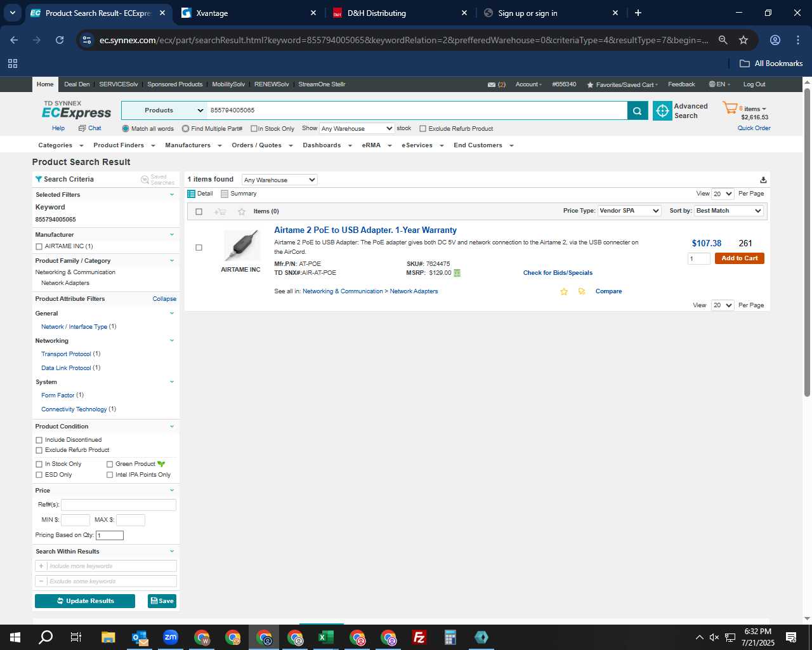Viewport: 812px width, 650px height.
Task: Click the page vertical scrollbar
Action: tap(807, 241)
